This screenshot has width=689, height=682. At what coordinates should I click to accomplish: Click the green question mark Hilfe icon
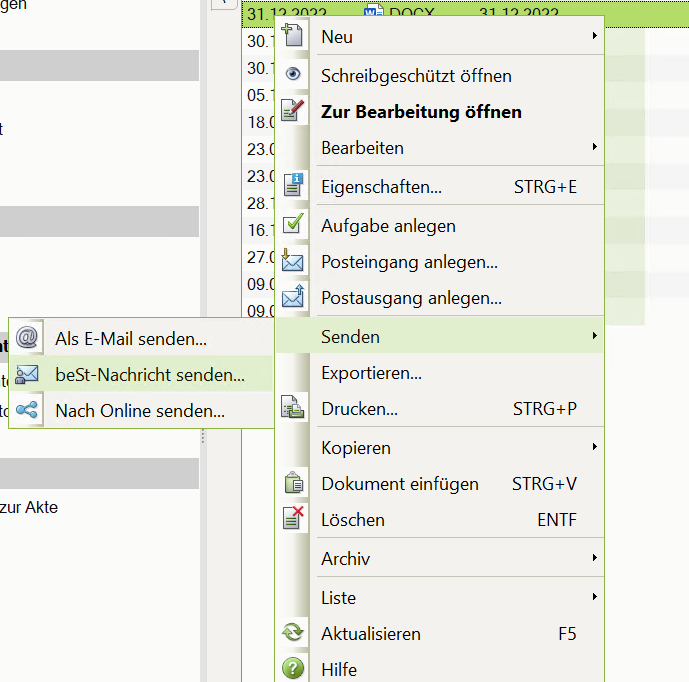pyautogui.click(x=293, y=668)
